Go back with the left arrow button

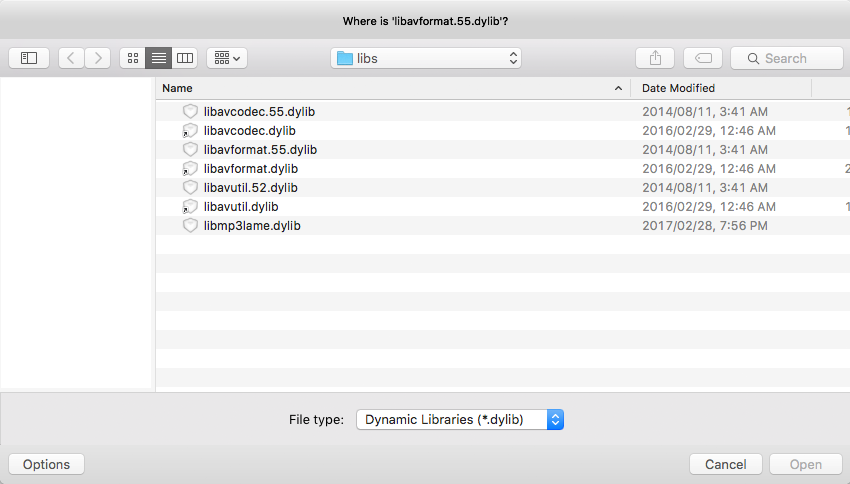point(71,58)
